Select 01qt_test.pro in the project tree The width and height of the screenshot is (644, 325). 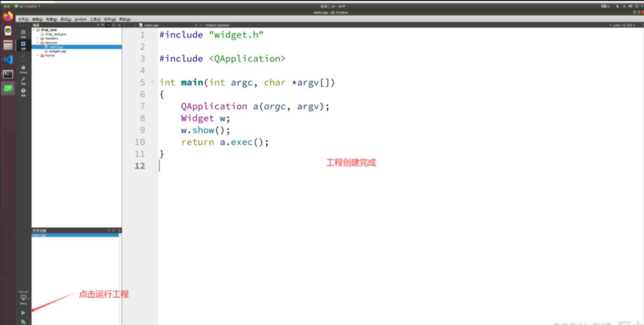click(x=56, y=34)
